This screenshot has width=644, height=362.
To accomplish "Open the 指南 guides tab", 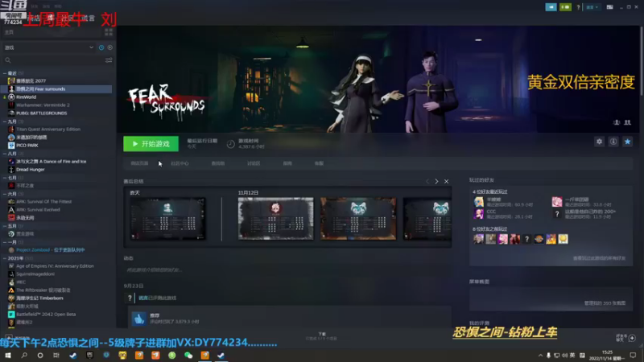I will (287, 163).
